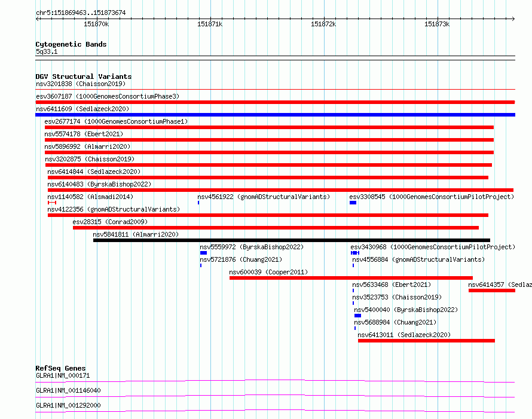Open esv3430968 (1000GenomesConsortiumPilotProject) label
532x419 pixels.
pyautogui.click(x=433, y=247)
